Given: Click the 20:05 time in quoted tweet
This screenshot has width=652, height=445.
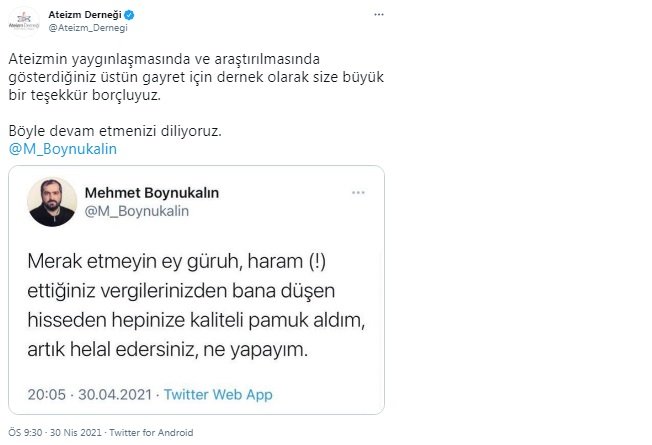Looking at the screenshot, I should [x=47, y=394].
